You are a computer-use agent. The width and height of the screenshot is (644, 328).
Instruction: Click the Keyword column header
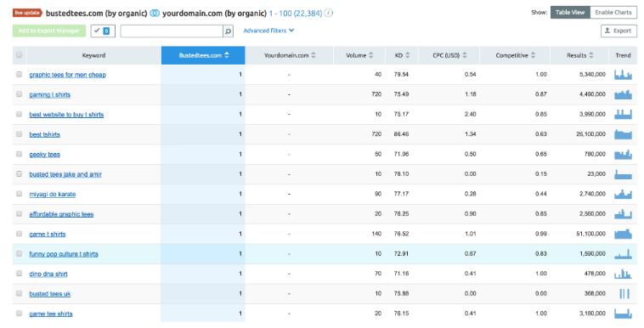coord(93,55)
